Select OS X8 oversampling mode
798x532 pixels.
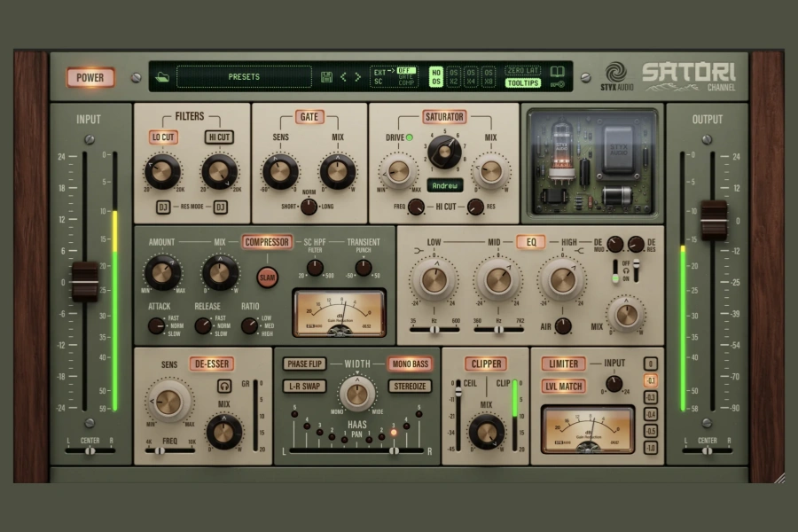(488, 77)
